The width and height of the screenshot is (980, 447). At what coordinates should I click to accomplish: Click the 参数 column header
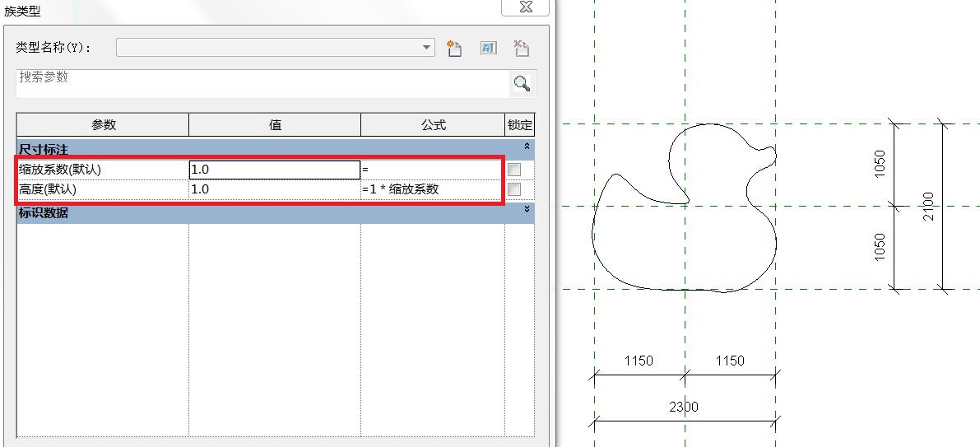pos(103,125)
